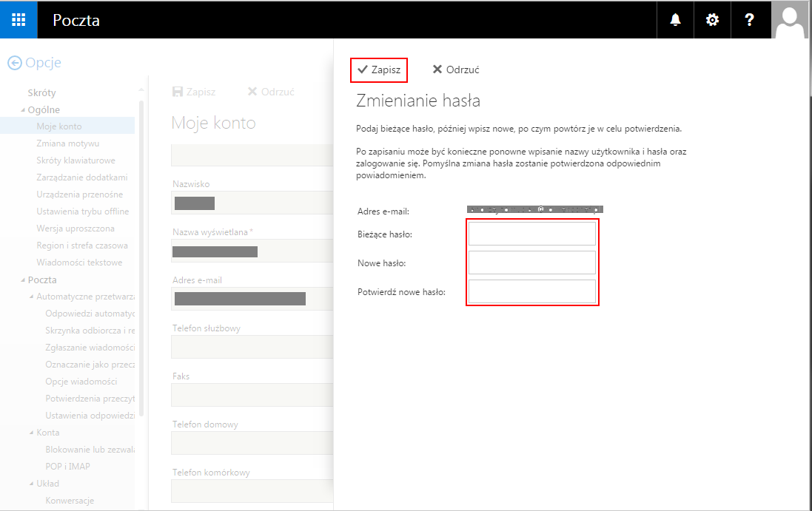Open Opcje wiadomości option
812x511 pixels.
pos(81,382)
